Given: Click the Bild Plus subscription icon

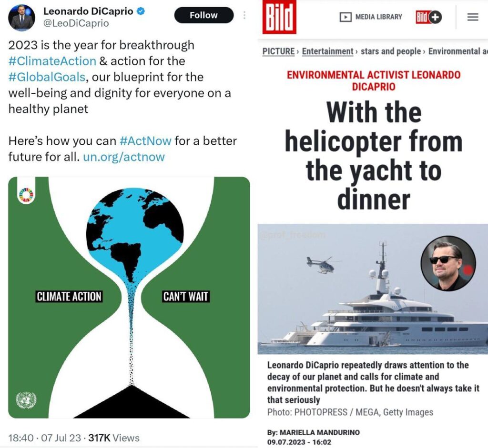Looking at the screenshot, I should tap(429, 17).
